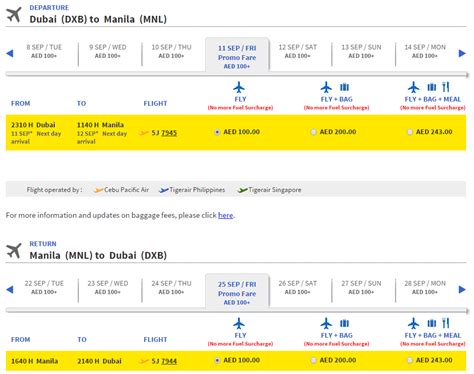Image resolution: width=474 pixels, height=374 pixels.
Task: Click the Tigerair Philippines blue plane icon
Action: tap(164, 190)
